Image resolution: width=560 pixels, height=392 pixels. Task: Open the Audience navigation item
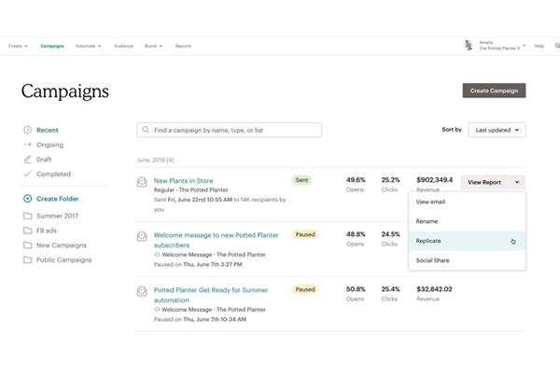click(x=123, y=46)
